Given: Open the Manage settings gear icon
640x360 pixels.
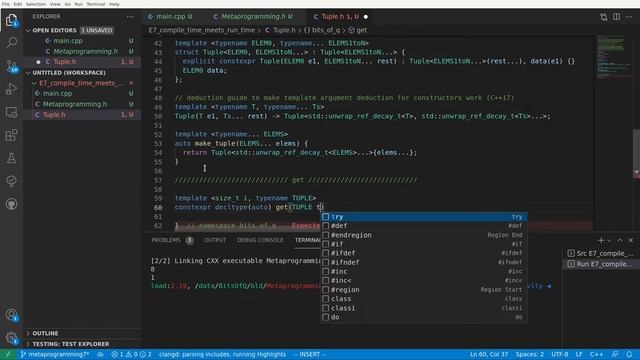Looking at the screenshot, I should [11, 338].
